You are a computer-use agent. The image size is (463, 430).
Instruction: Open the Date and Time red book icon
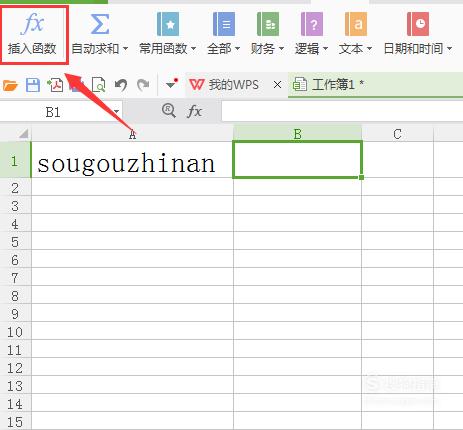click(x=418, y=24)
